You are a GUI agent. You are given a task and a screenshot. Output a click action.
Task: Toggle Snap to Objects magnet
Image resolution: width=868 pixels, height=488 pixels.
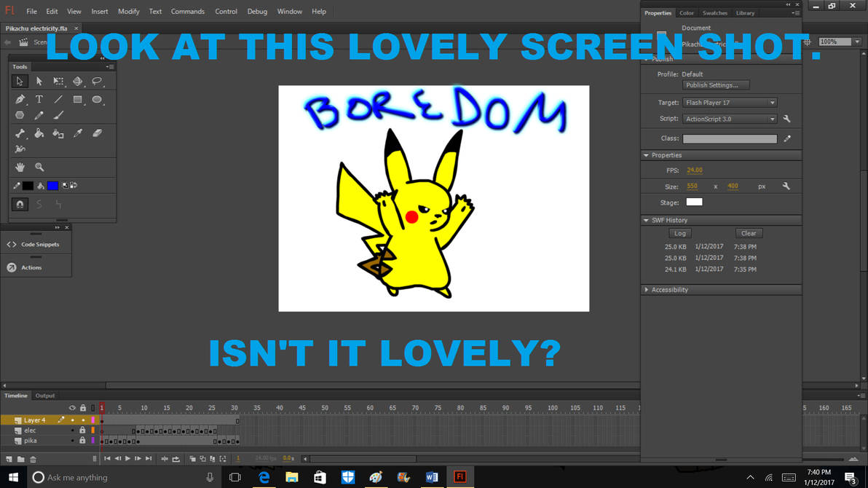pos(20,204)
